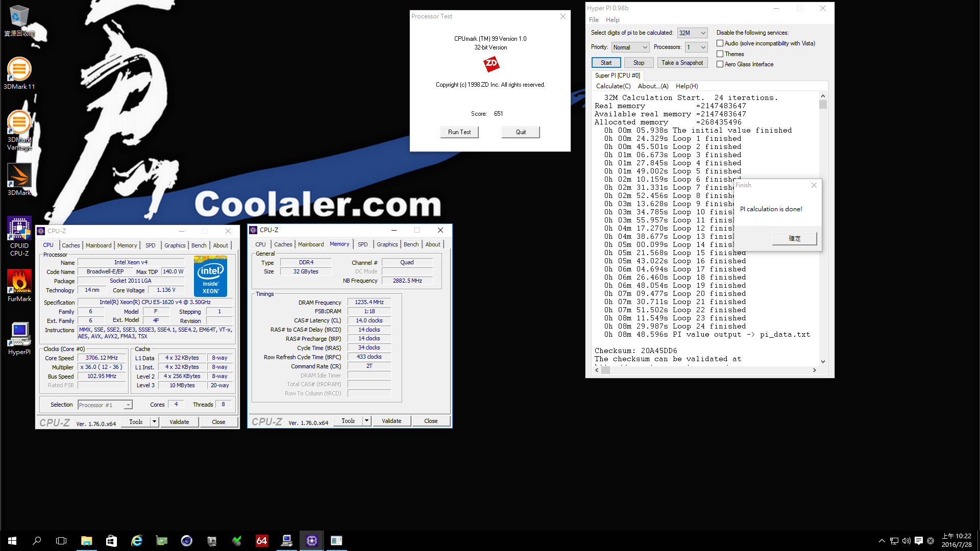Open the Action Center notifications icon
The width and height of the screenshot is (980, 551).
click(918, 541)
